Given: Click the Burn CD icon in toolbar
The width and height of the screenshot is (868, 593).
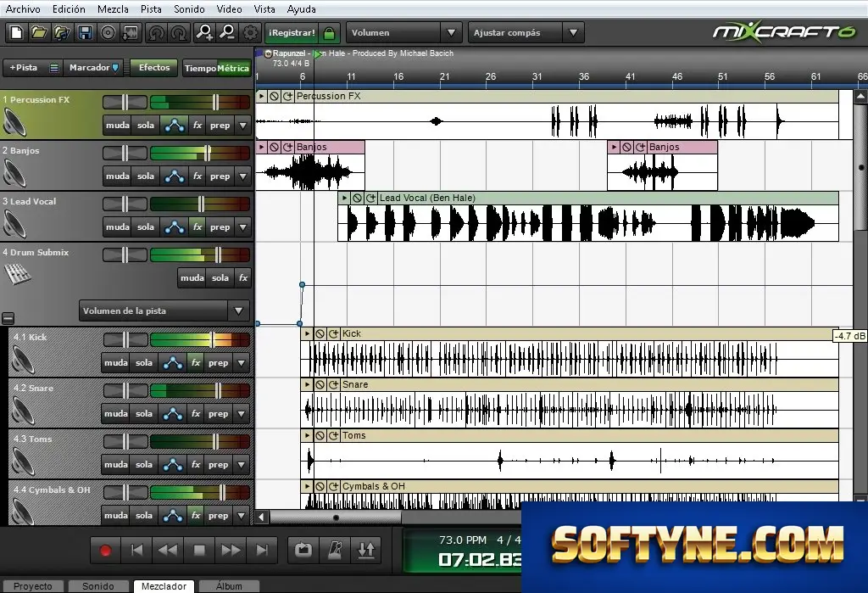Looking at the screenshot, I should (x=108, y=33).
